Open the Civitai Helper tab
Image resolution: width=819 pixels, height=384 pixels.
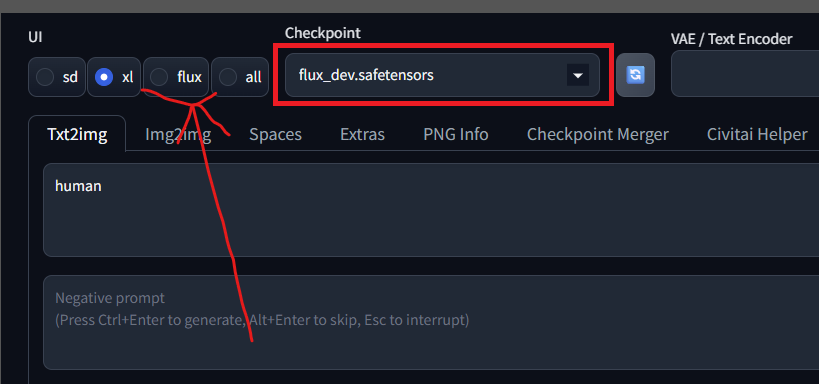[757, 134]
